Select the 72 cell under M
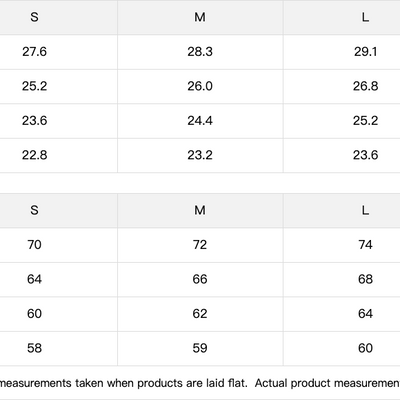Screen dimensions: 400x400 click(200, 245)
